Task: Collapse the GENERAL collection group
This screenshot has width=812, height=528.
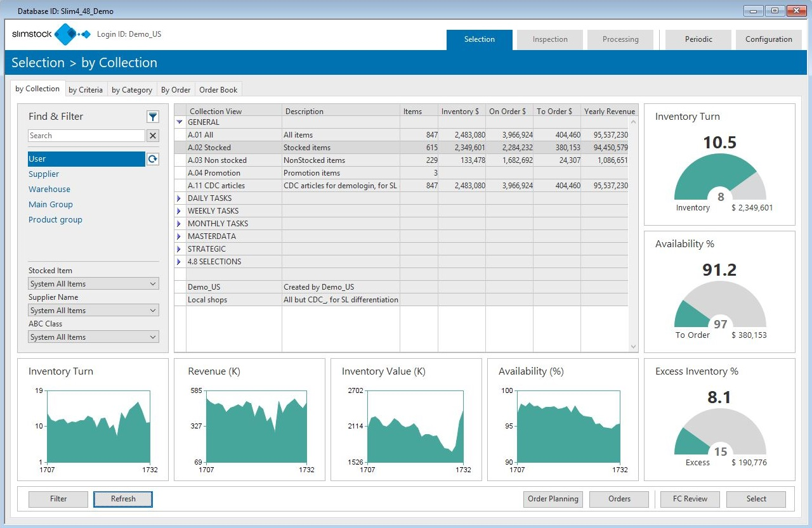Action: pyautogui.click(x=180, y=122)
